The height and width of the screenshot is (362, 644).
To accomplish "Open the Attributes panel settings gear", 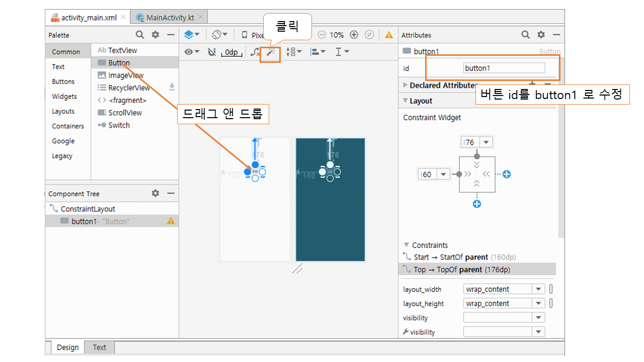I will point(541,35).
